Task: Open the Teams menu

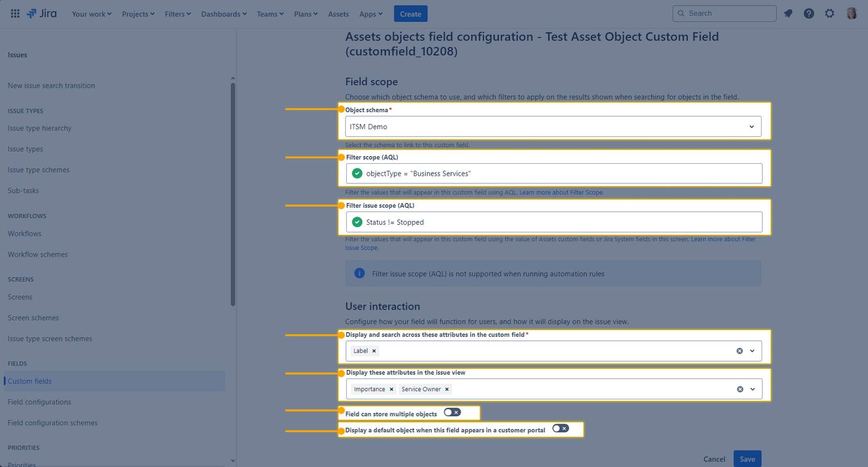Action: 270,14
